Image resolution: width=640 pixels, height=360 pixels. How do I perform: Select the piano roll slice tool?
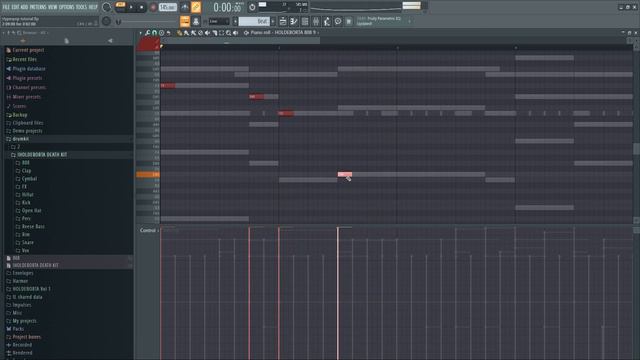coord(215,33)
